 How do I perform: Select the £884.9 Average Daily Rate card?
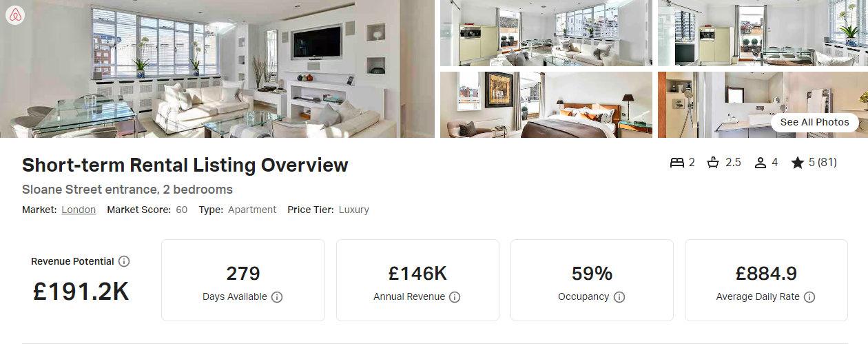(766, 281)
